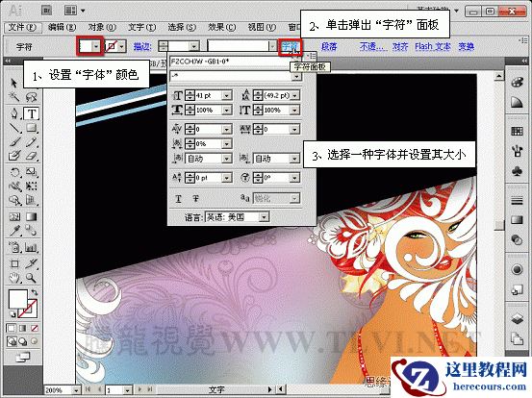532x398 pixels.
Task: Open the Stroke panel from right dock
Action: tap(517, 201)
